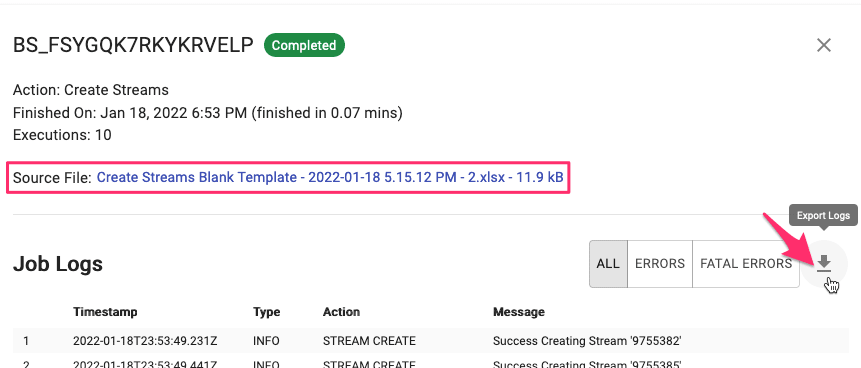This screenshot has height=368, width=861.
Task: Click the Job Logs heading
Action: tap(58, 264)
